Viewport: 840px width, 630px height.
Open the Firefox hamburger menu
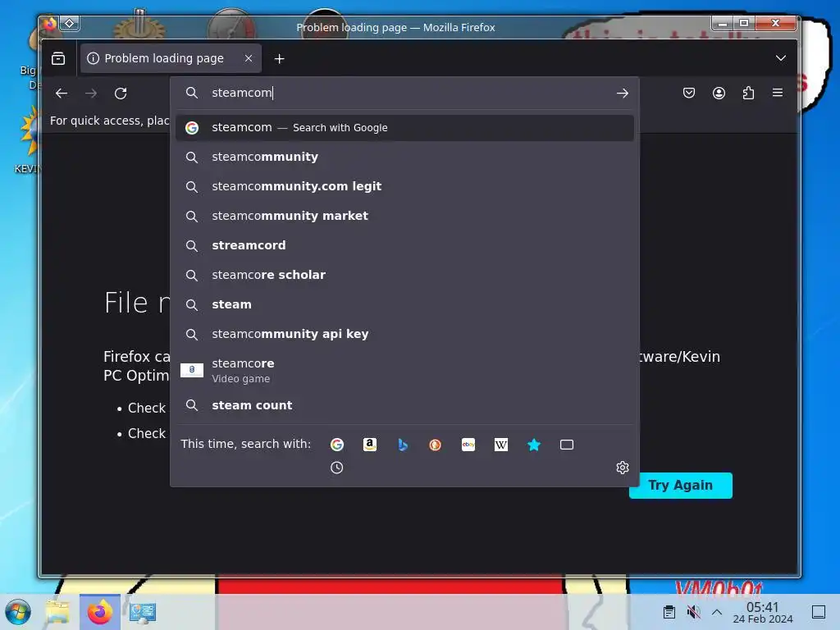coord(778,94)
